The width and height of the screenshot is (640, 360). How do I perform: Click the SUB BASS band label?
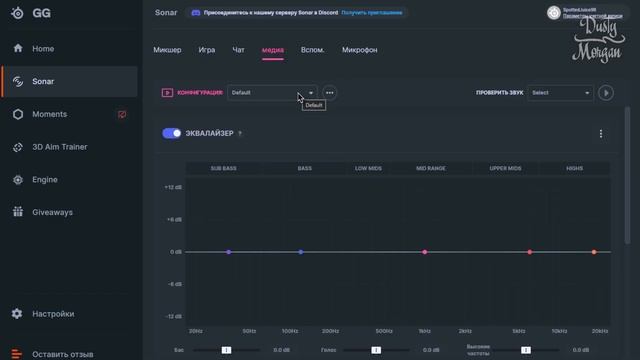223,168
